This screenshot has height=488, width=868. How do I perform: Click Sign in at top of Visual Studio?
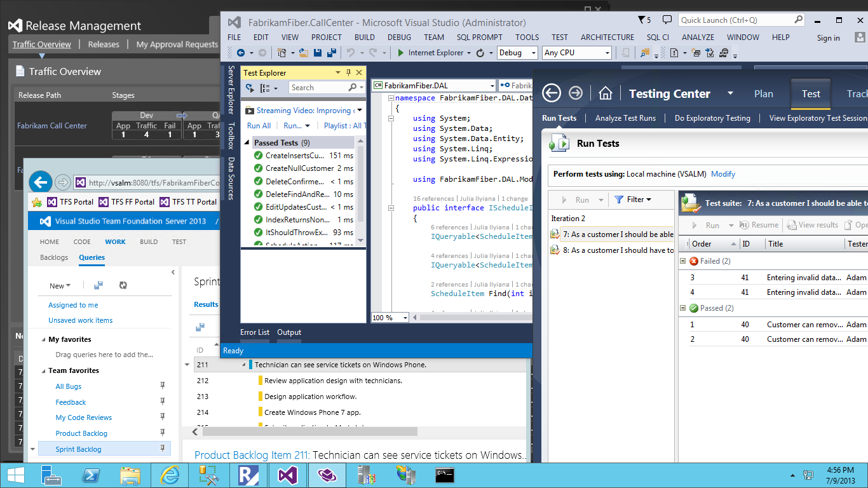point(828,38)
